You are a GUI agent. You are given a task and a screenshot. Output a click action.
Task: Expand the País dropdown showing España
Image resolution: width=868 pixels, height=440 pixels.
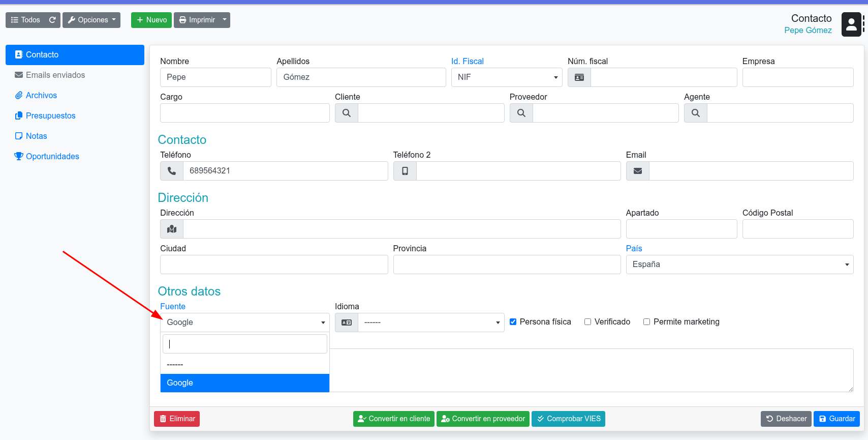tap(739, 265)
